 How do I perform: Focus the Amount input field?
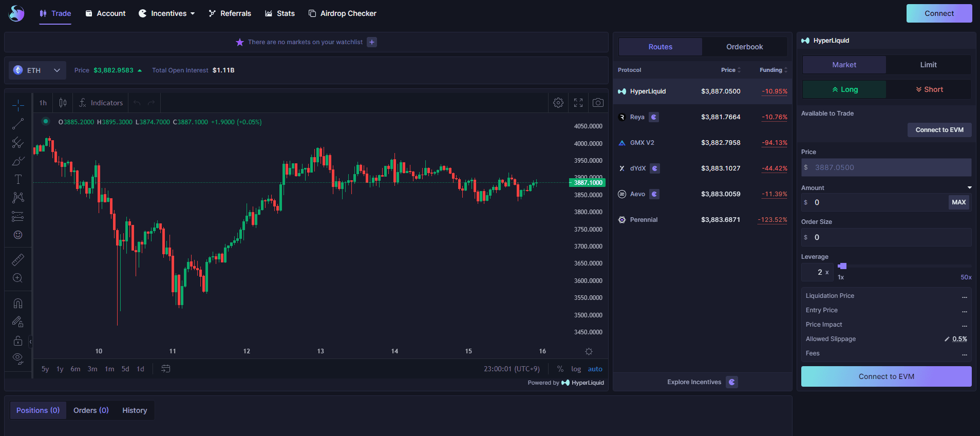click(875, 202)
